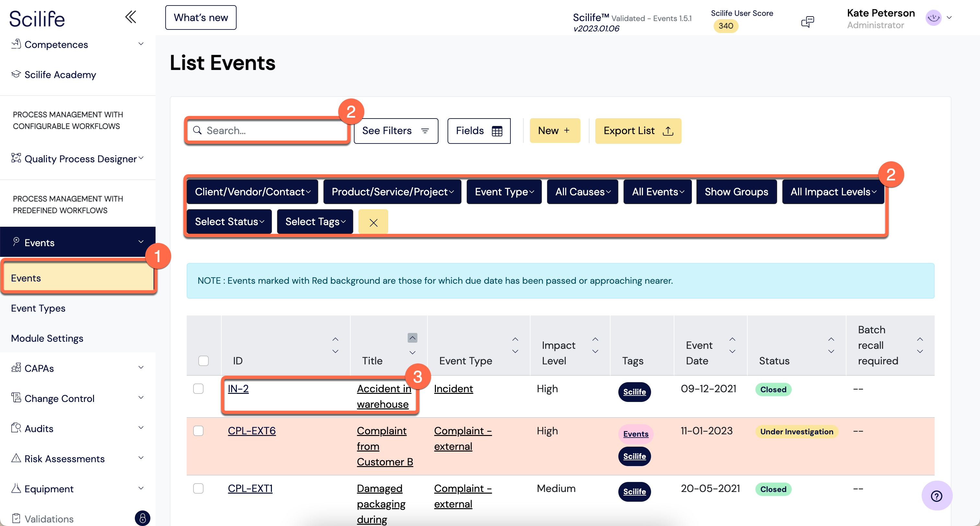Image resolution: width=980 pixels, height=526 pixels.
Task: Click the Quality Process Designer icon
Action: coord(16,158)
